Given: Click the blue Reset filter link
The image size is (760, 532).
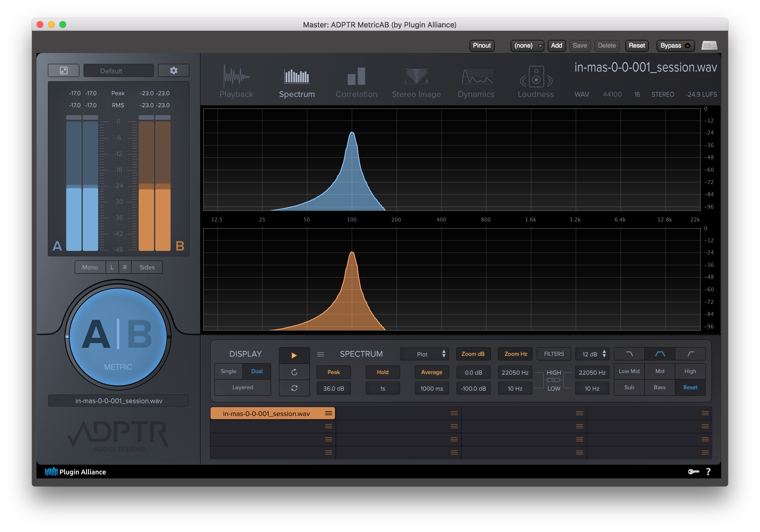Looking at the screenshot, I should point(690,387).
